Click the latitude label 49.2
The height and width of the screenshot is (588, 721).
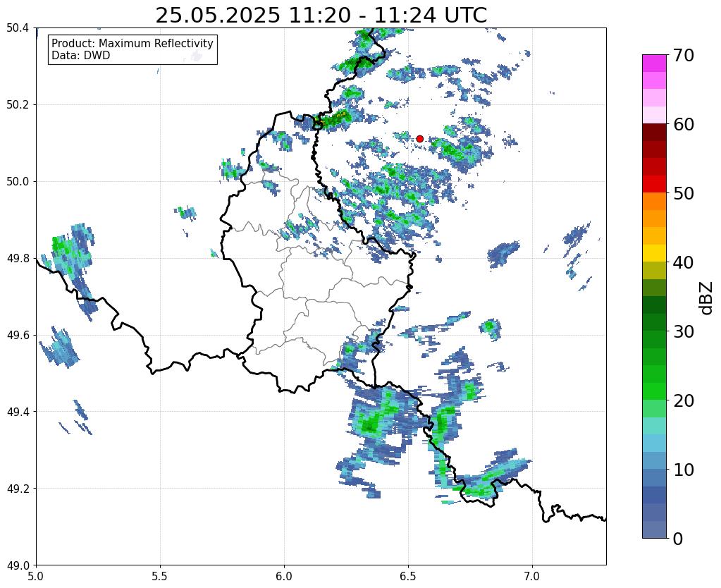[x=18, y=489]
